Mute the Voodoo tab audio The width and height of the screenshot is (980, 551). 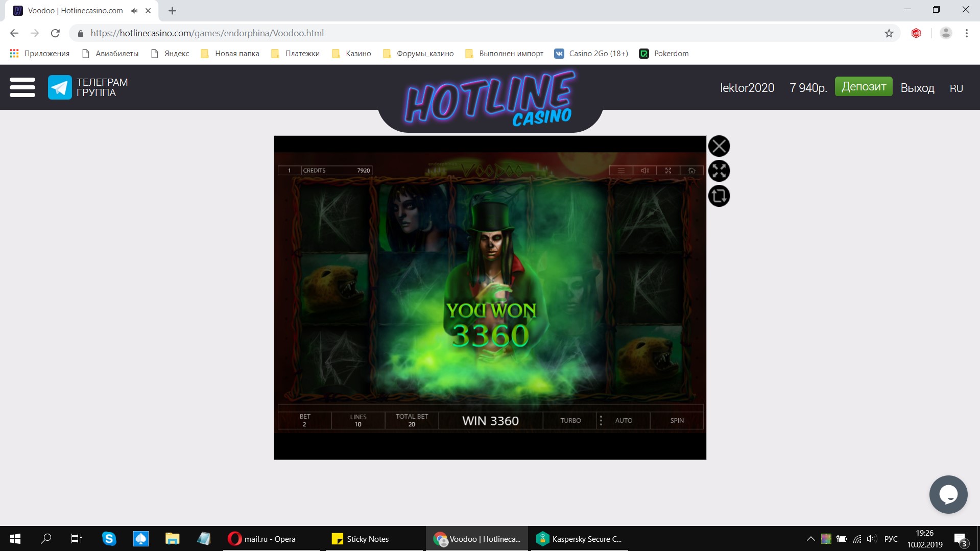pyautogui.click(x=134, y=11)
